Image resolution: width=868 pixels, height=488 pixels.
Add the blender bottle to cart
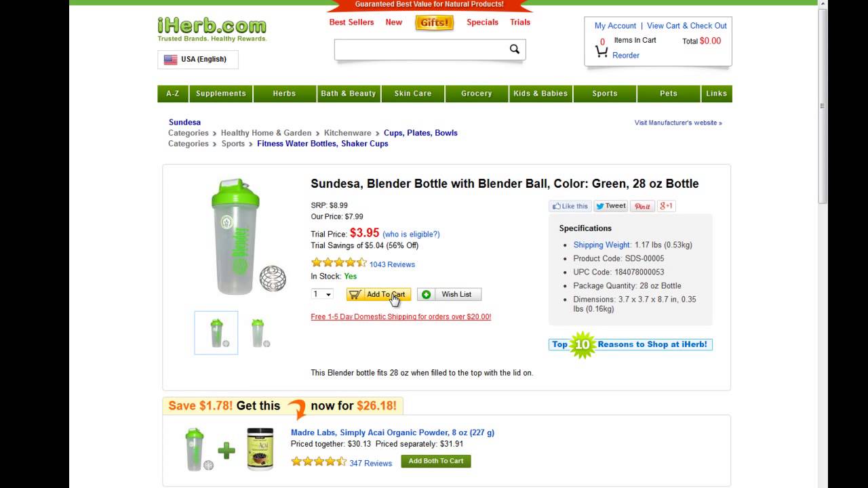(x=378, y=294)
